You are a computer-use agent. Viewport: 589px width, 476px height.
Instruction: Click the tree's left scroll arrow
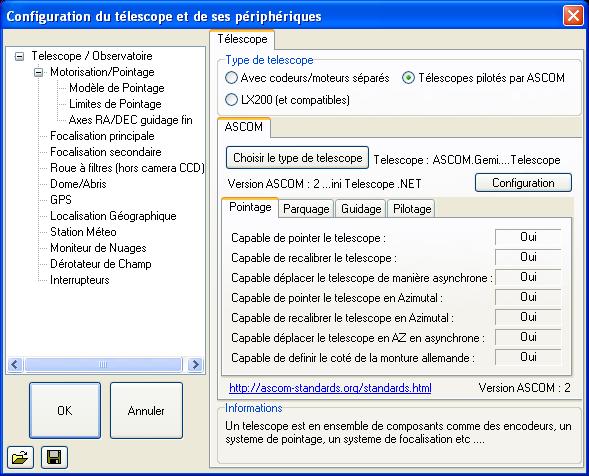pyautogui.click(x=15, y=364)
